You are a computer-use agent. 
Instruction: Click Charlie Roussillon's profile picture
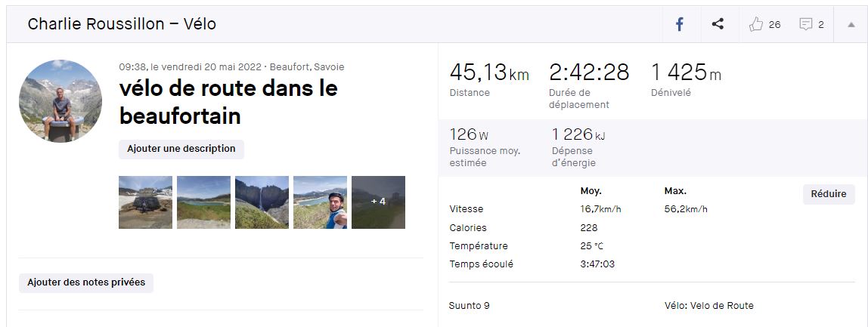click(60, 101)
